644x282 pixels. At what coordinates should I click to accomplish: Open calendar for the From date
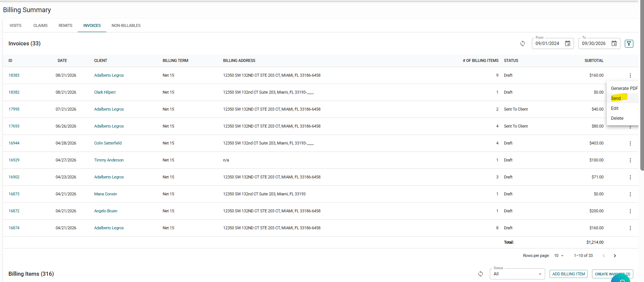(568, 43)
